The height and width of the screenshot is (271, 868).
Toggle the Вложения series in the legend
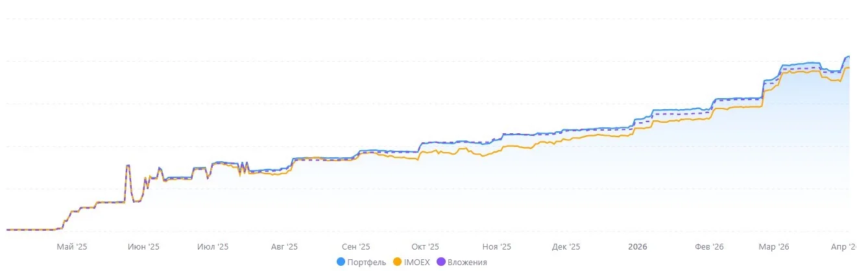coord(462,262)
